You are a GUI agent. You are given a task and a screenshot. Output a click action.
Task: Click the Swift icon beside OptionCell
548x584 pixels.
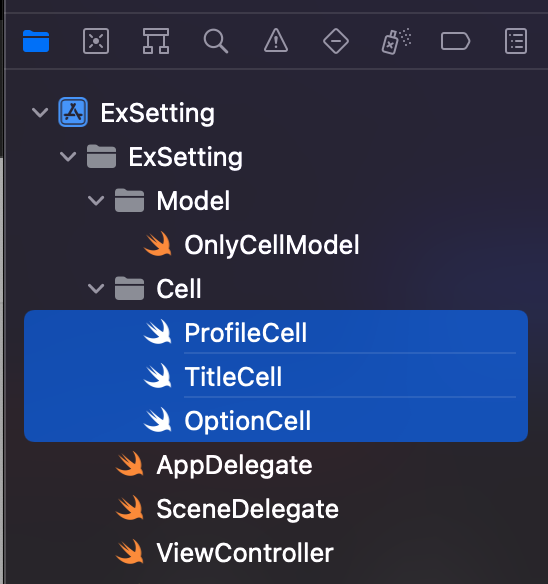coord(158,420)
